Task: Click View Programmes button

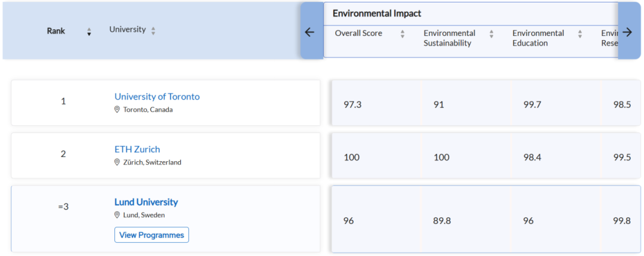Action: (x=151, y=235)
